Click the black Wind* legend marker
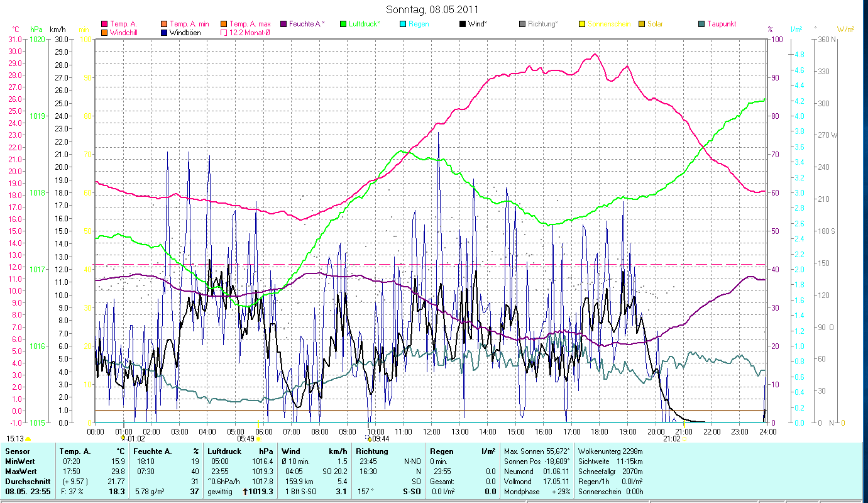This screenshot has width=868, height=503. pyautogui.click(x=463, y=24)
